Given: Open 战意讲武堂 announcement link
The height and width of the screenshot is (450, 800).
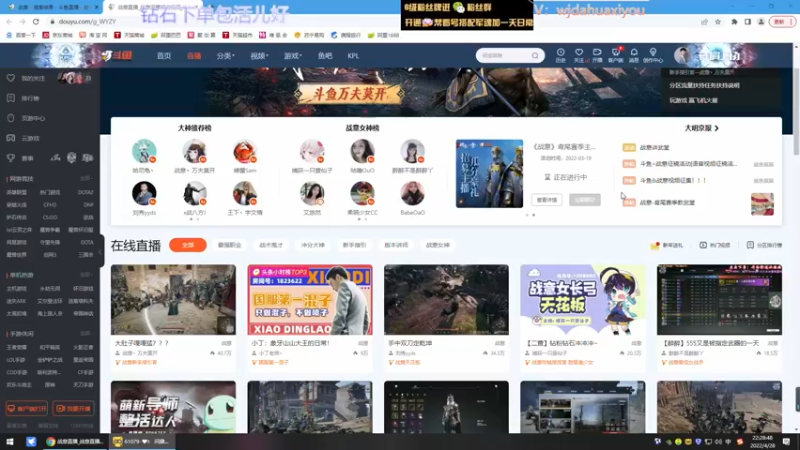Looking at the screenshot, I should tap(655, 147).
